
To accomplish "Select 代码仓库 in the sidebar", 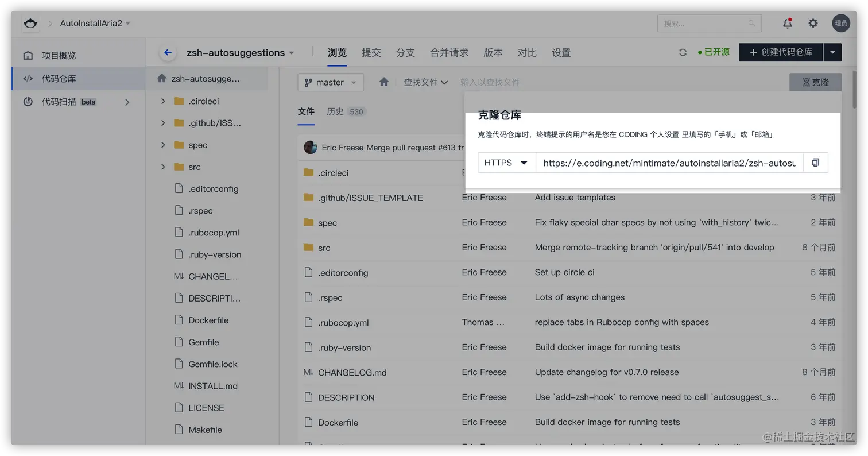I will (x=78, y=79).
